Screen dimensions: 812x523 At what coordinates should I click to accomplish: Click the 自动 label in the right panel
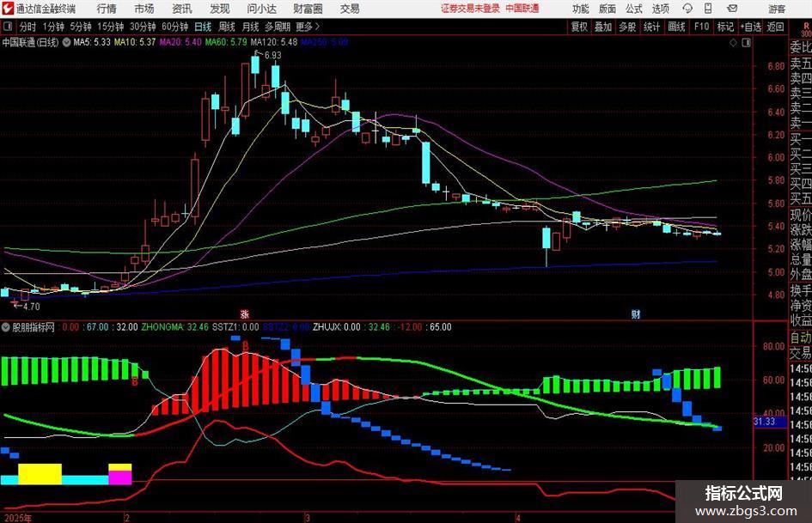[801, 338]
